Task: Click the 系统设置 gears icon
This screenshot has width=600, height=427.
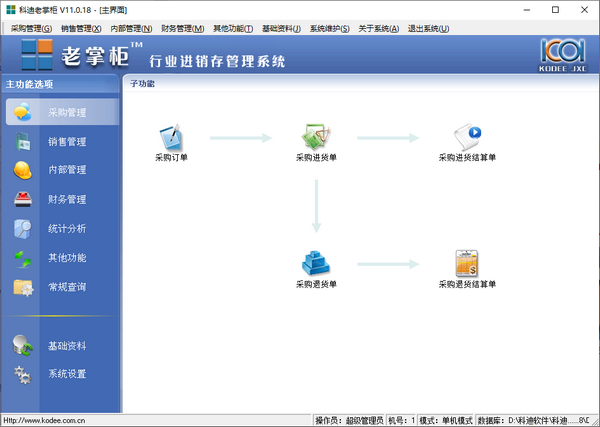Action: click(x=23, y=375)
